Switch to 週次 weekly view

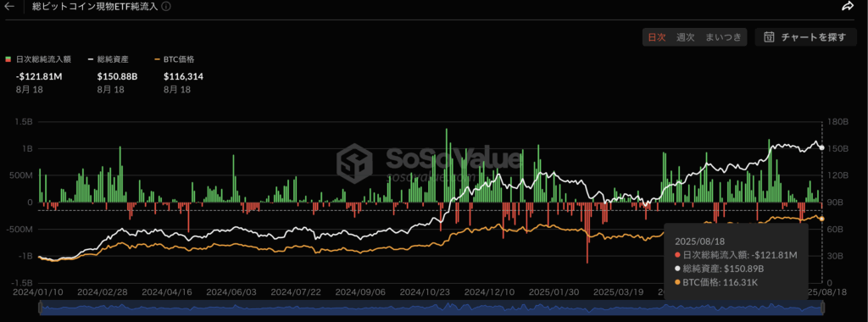click(x=685, y=37)
